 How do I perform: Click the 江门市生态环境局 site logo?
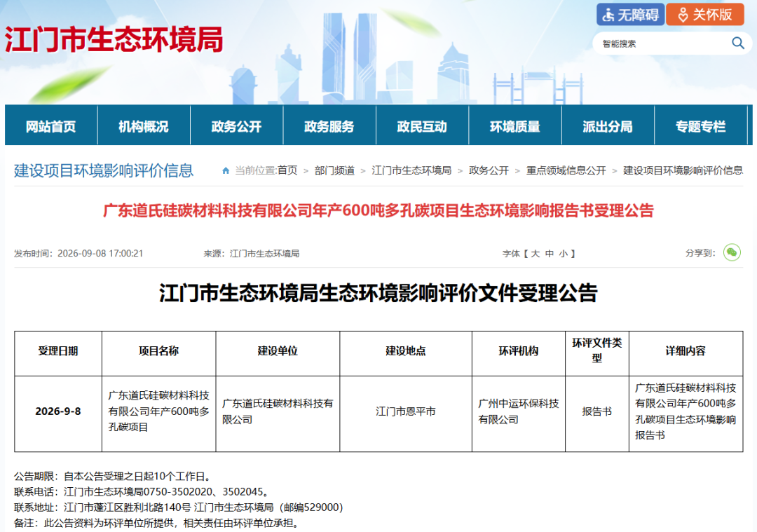point(114,39)
